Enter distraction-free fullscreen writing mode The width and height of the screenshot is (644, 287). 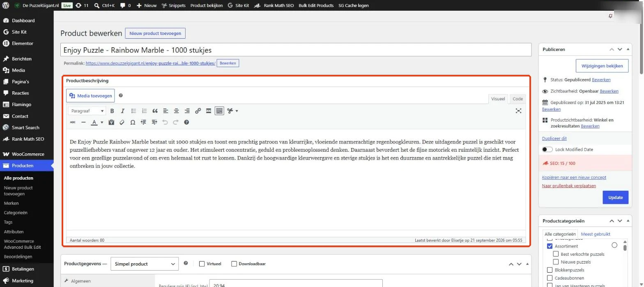[x=518, y=111]
